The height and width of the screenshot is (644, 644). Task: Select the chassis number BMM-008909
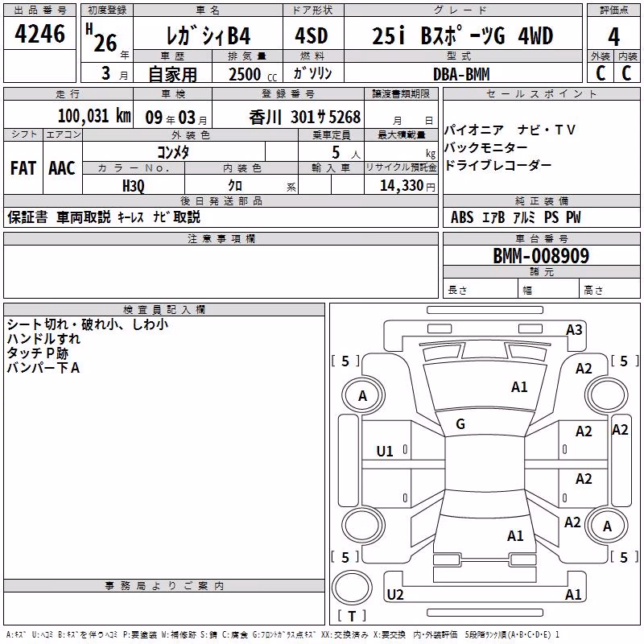[541, 256]
